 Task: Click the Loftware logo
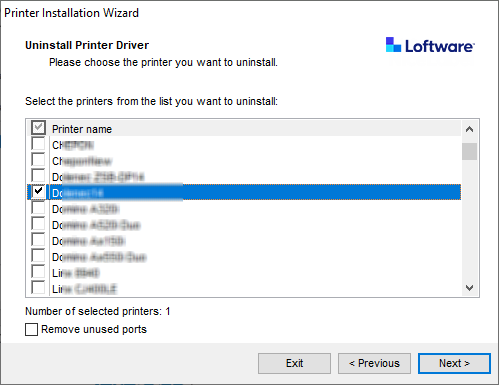(x=430, y=45)
